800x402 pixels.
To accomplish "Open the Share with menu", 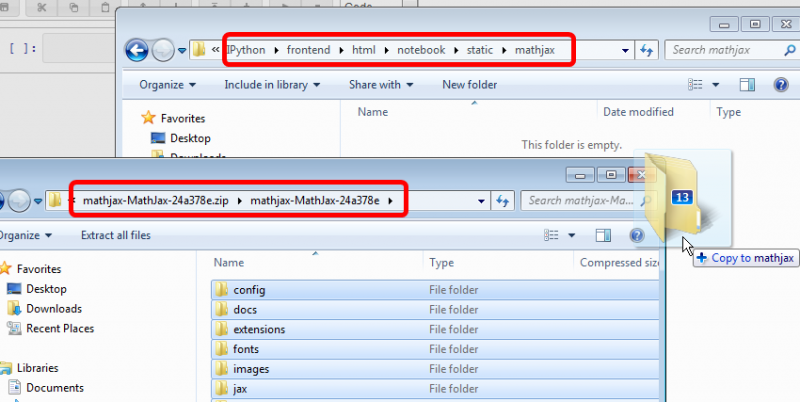I will pos(381,85).
